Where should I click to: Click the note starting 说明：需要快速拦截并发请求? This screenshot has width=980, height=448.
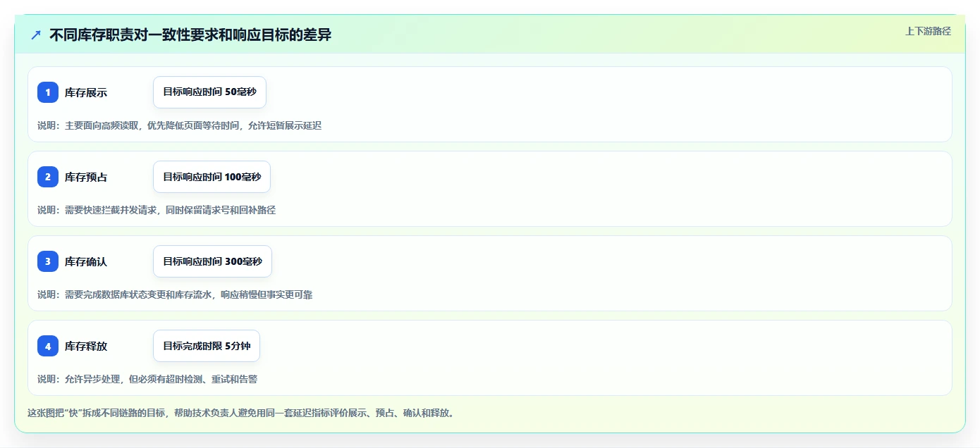click(x=157, y=210)
